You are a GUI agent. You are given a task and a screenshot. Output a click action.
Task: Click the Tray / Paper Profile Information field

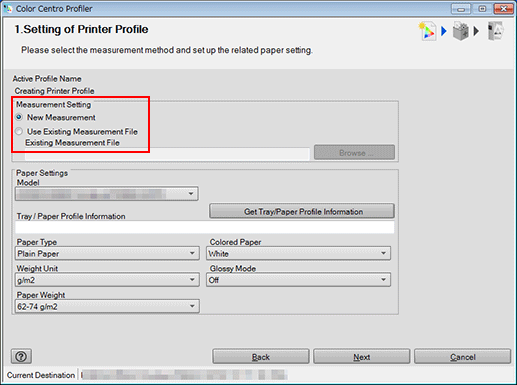click(205, 227)
